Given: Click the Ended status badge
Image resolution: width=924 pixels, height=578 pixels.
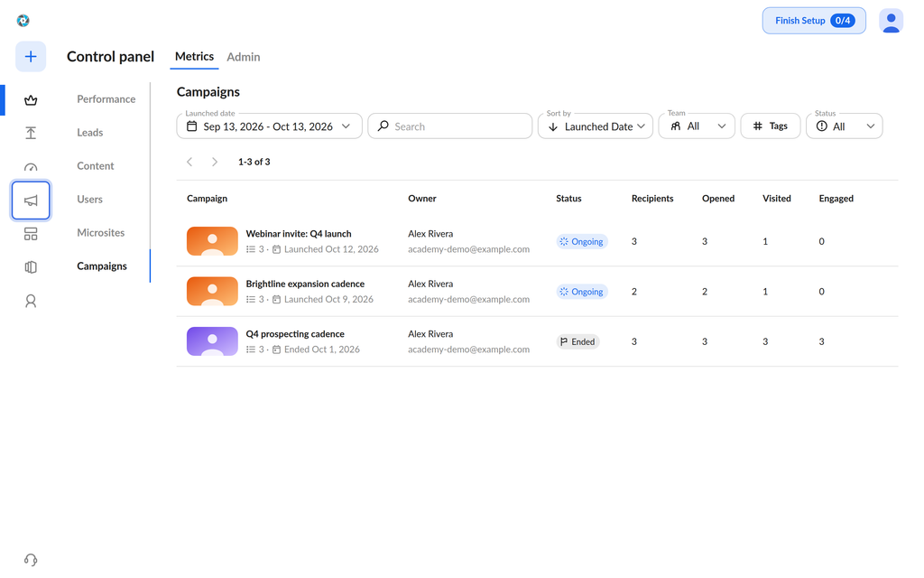Looking at the screenshot, I should [577, 341].
